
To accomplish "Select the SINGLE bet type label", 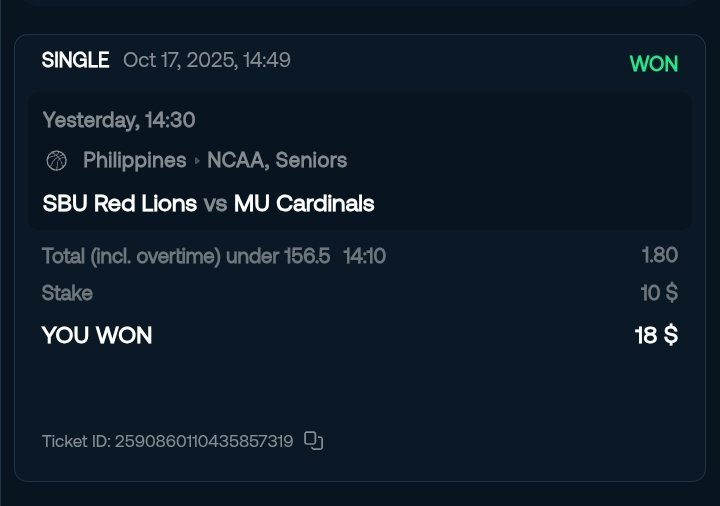I will point(75,60).
